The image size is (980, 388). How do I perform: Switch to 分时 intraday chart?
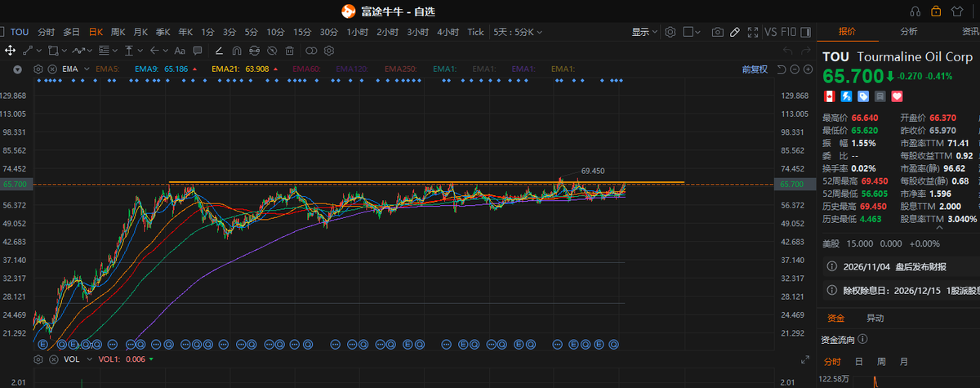pyautogui.click(x=46, y=32)
